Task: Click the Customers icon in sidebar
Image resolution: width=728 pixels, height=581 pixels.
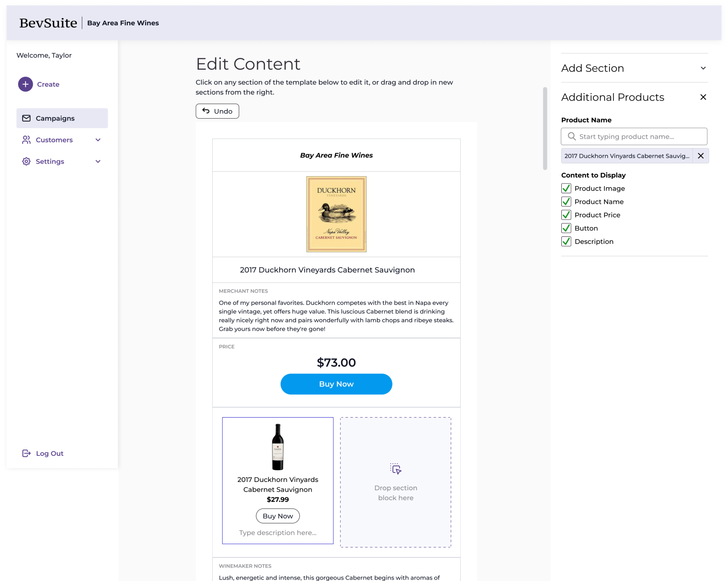Action: (x=26, y=140)
